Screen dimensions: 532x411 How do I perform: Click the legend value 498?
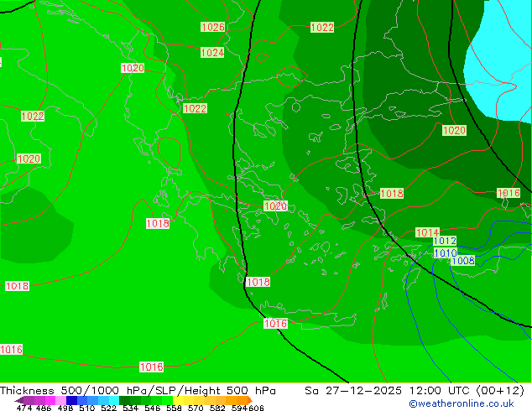[x=65, y=408]
